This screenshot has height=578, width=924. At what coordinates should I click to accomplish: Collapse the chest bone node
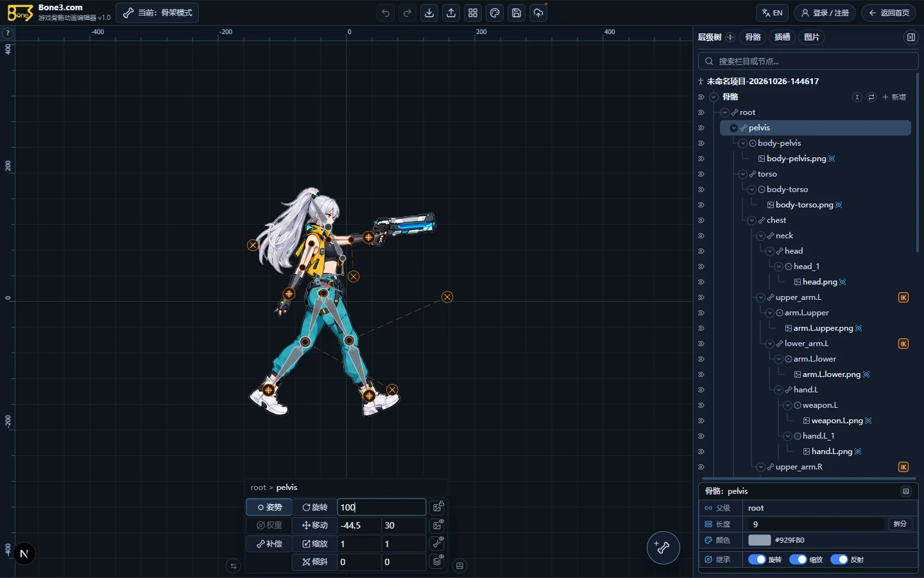click(x=751, y=220)
